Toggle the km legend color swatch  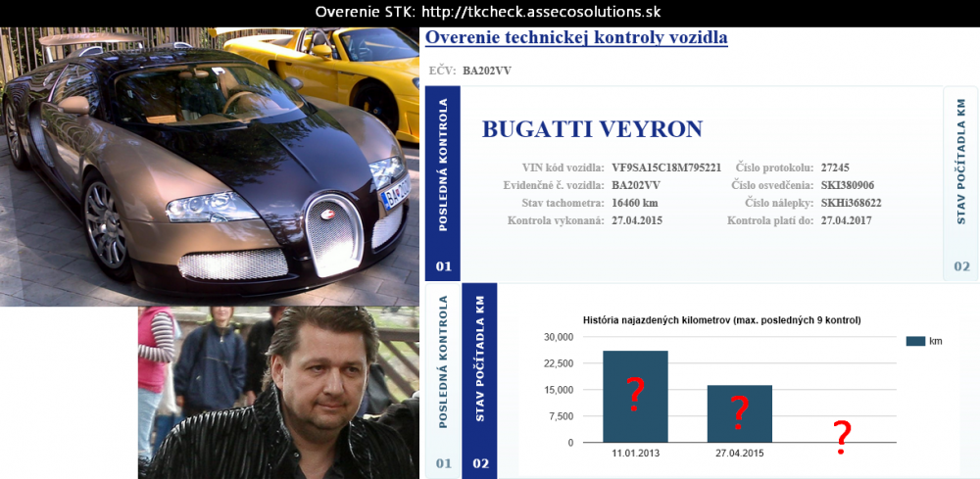click(915, 341)
